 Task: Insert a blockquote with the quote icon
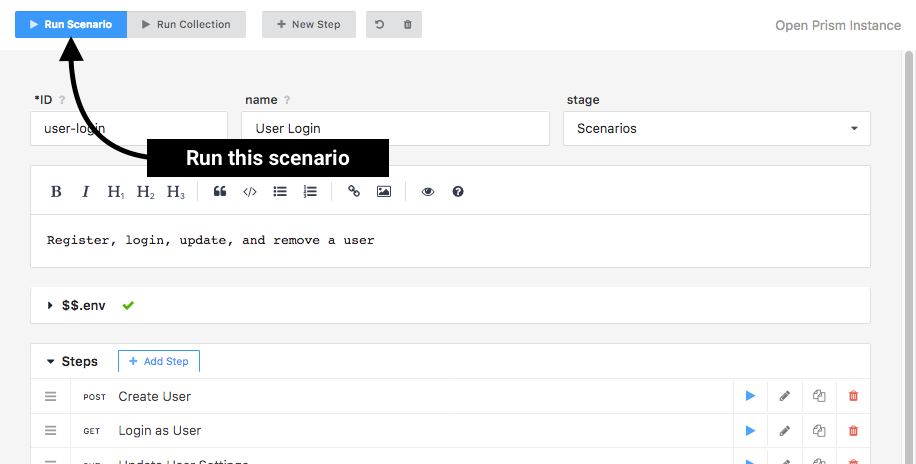[x=220, y=192]
